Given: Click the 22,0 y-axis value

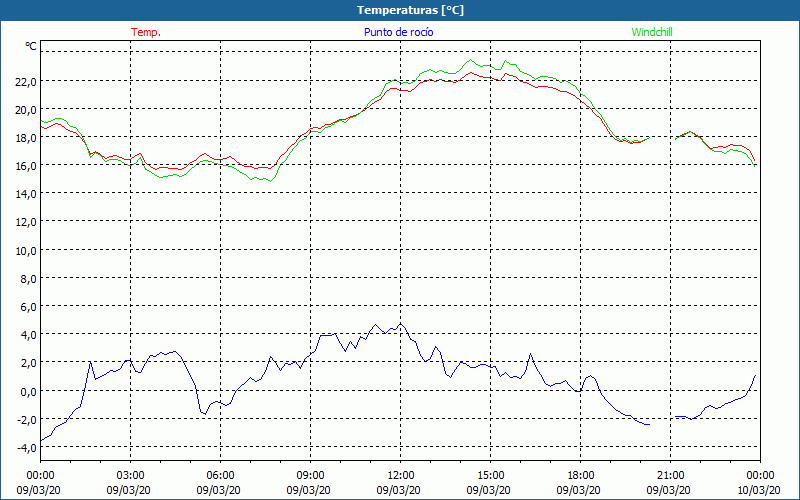Looking at the screenshot, I should point(26,82).
